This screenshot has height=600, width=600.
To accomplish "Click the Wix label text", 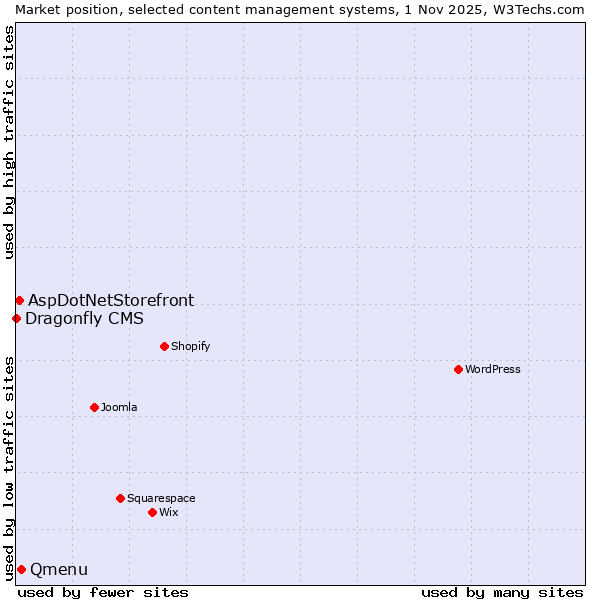I will click(168, 512).
